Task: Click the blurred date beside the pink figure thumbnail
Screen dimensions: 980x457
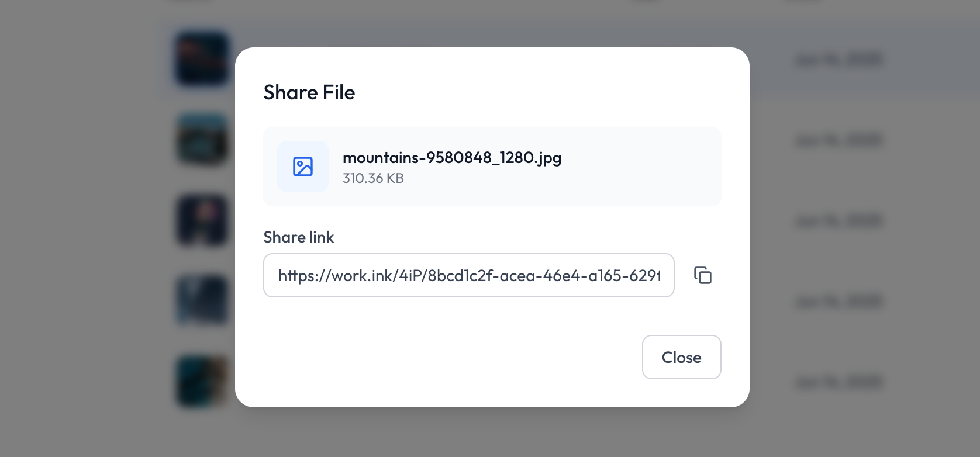Action: 839,221
